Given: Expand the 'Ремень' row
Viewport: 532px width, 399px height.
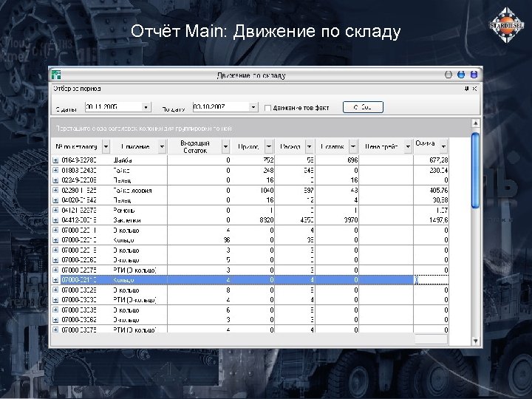Looking at the screenshot, I should (55, 210).
